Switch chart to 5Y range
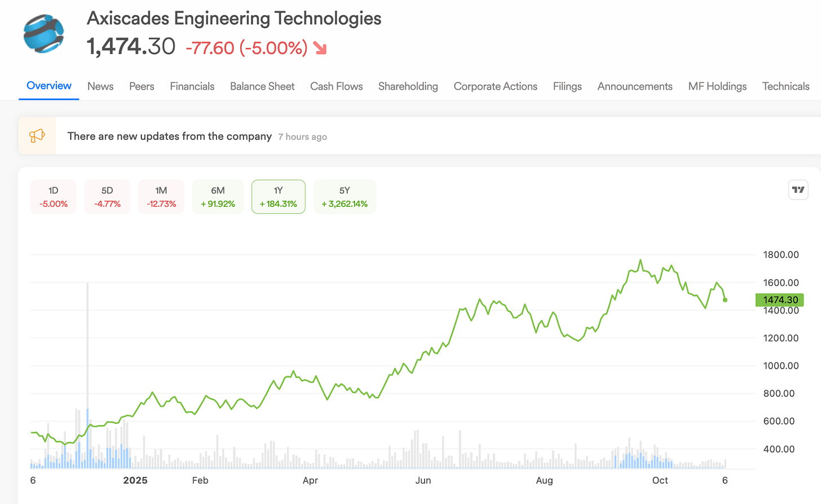Viewport: 821px width, 504px height. 345,197
